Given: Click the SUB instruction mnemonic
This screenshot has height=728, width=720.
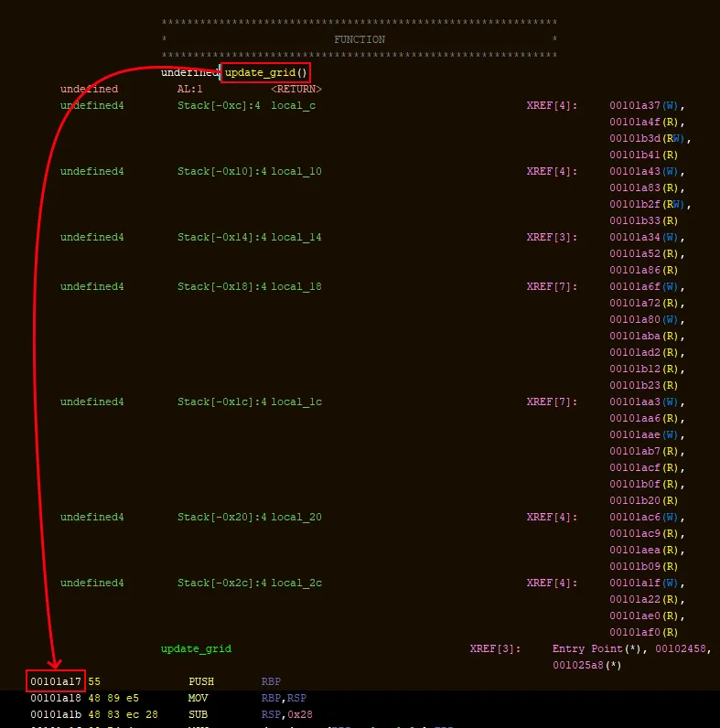Looking at the screenshot, I should coord(198,714).
